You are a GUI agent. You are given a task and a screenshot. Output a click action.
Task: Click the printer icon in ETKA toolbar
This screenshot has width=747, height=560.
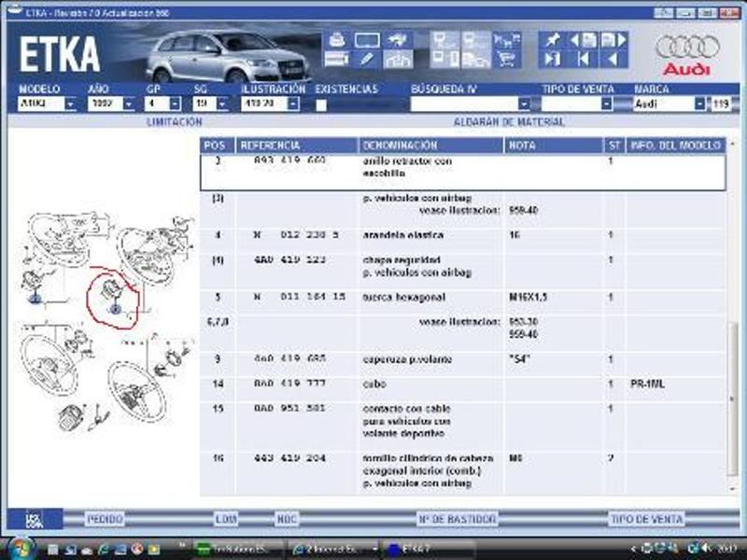(x=337, y=39)
